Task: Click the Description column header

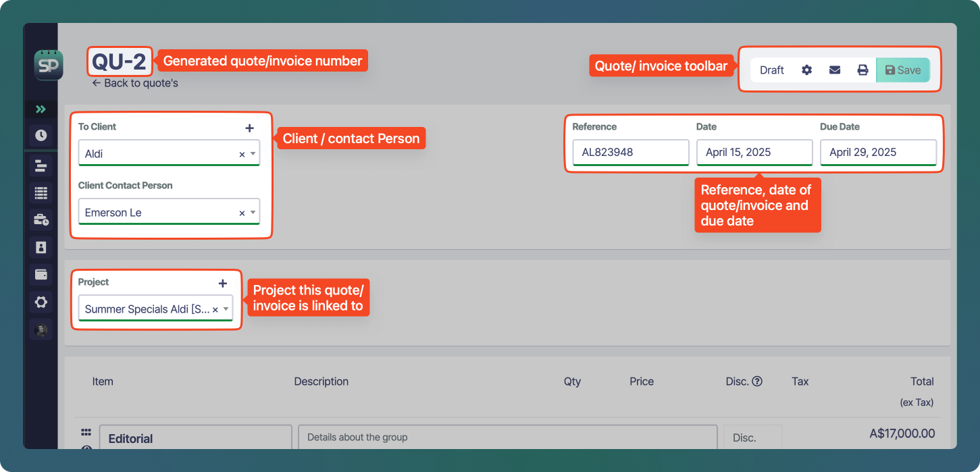Action: tap(321, 382)
